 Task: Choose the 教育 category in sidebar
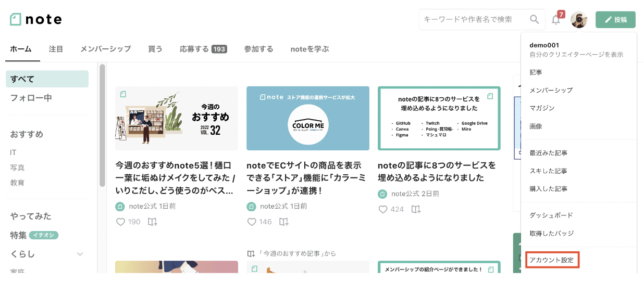point(17,183)
